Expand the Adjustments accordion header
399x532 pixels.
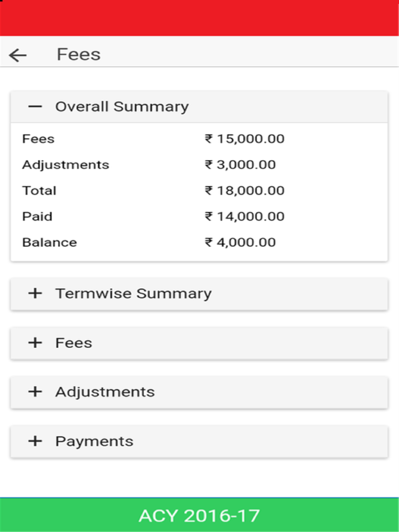[x=199, y=392]
